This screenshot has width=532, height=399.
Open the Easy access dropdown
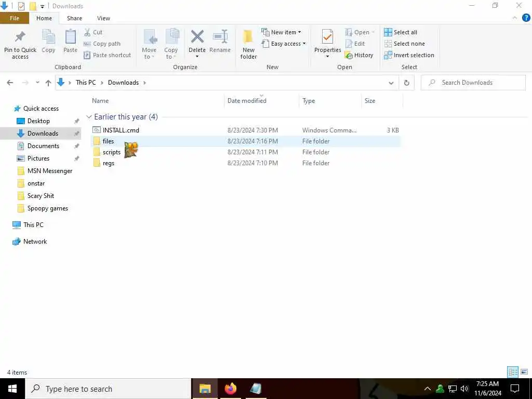(284, 44)
